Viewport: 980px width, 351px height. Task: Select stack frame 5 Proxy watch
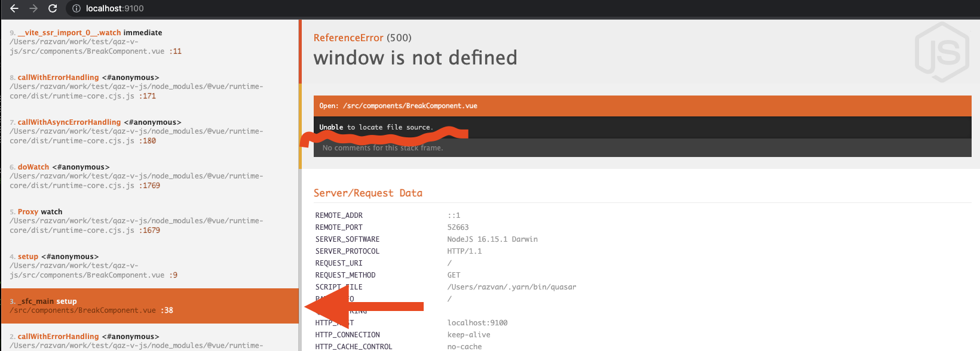149,221
